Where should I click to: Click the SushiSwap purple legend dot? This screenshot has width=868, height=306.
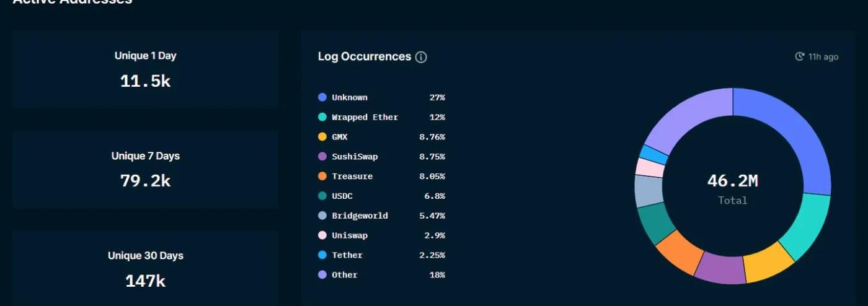[x=322, y=157]
